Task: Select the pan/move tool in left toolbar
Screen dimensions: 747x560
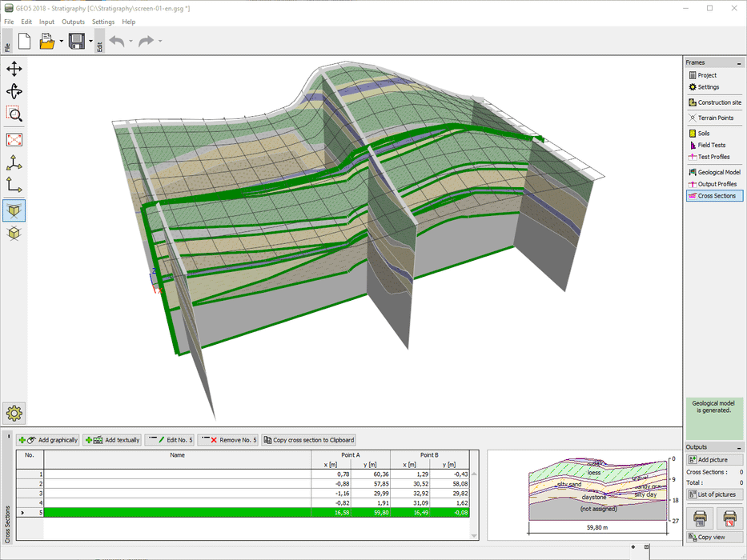Action: pyautogui.click(x=14, y=69)
